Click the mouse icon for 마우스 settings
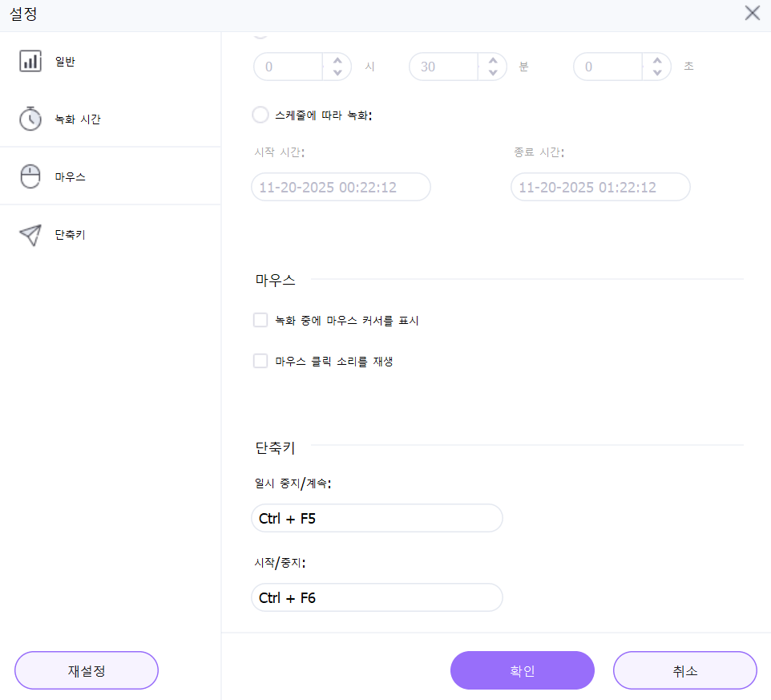Screen dimensions: 771x700 coord(30,176)
